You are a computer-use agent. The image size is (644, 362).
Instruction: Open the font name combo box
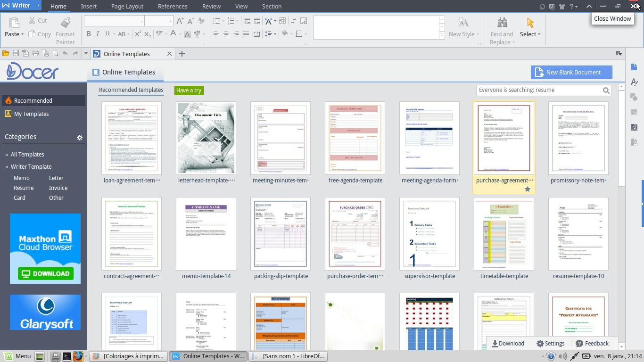click(x=114, y=21)
